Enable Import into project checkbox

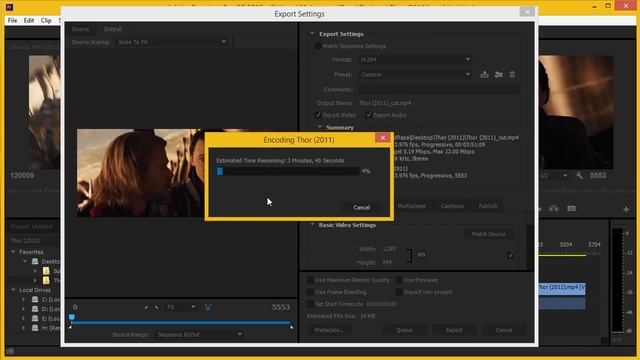click(x=399, y=292)
